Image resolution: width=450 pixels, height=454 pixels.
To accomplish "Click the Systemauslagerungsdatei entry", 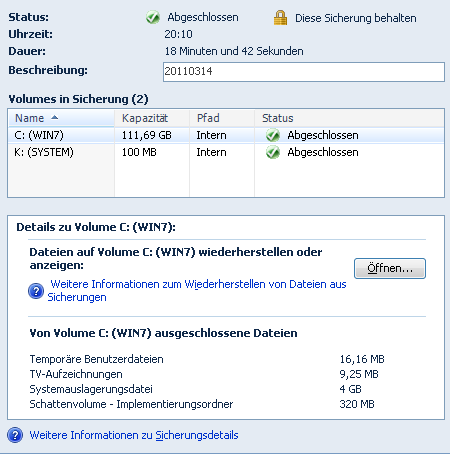I will [x=91, y=389].
